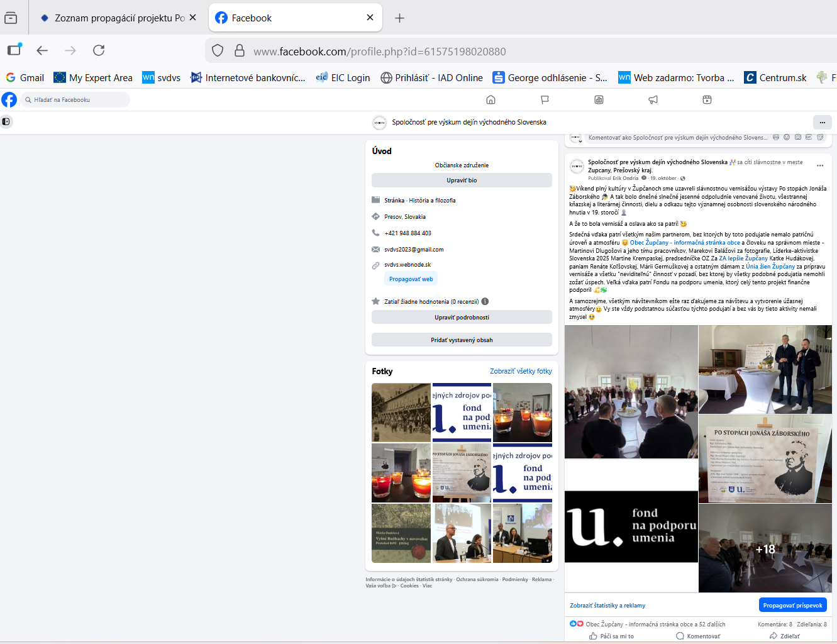Open the +18 more photos thumbnail
Screen dimensions: 837x644
765,548
